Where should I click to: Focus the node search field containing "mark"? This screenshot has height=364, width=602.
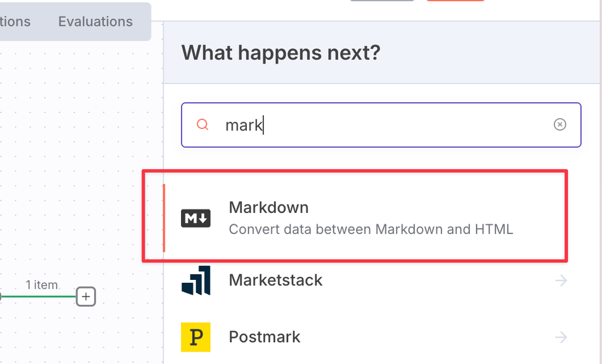tap(381, 125)
